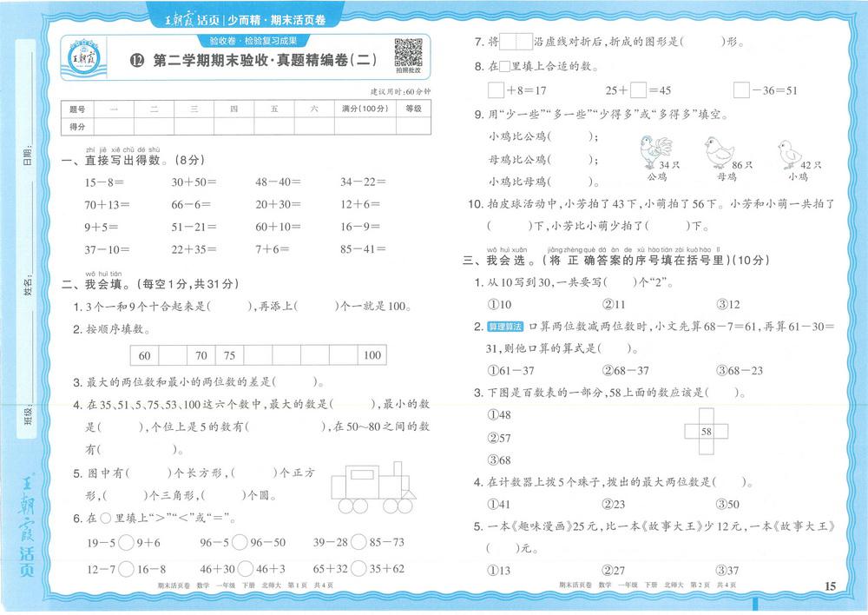Click the blue 算理算法 tag
868x615 pixels.
(505, 327)
